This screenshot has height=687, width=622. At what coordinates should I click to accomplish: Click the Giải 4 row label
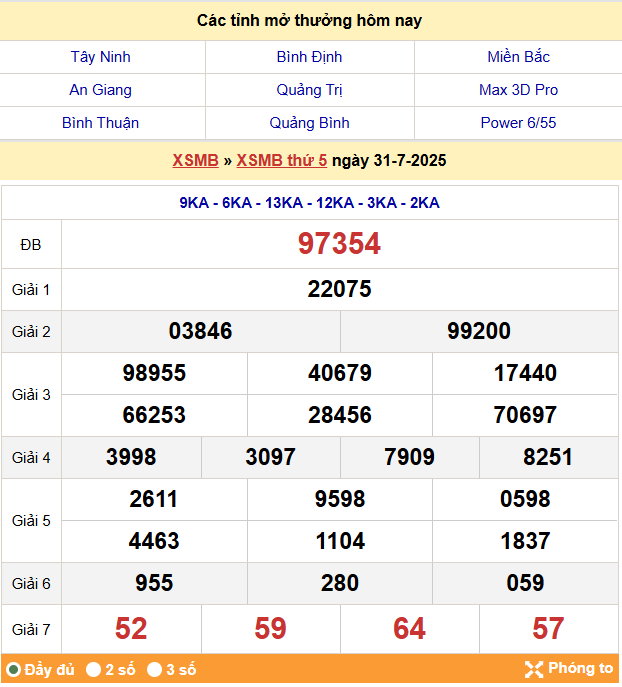point(31,458)
